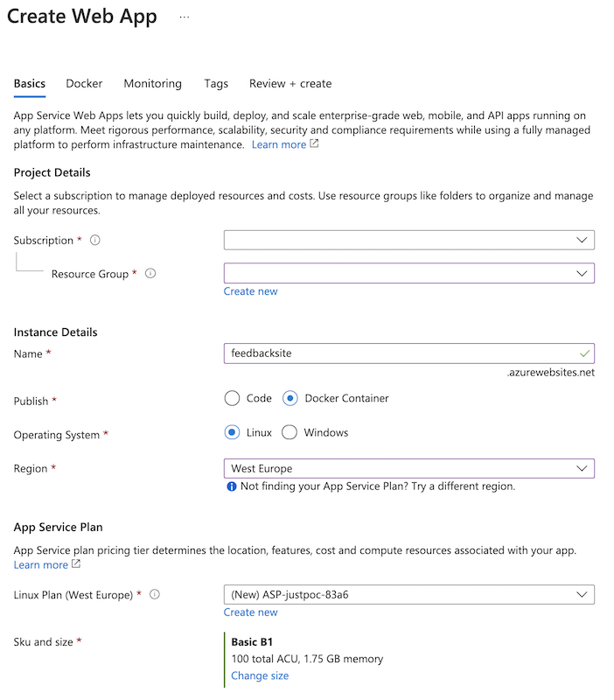The image size is (614, 700).
Task: Expand the Resource Group dropdown
Action: [x=408, y=274]
